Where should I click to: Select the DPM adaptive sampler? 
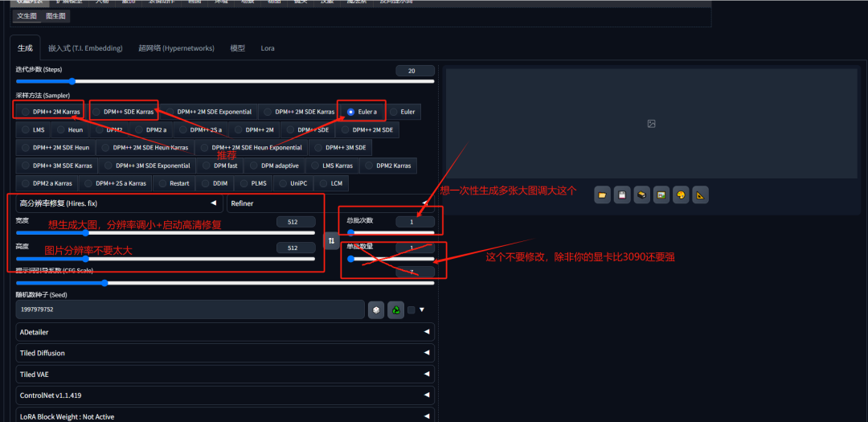(275, 166)
